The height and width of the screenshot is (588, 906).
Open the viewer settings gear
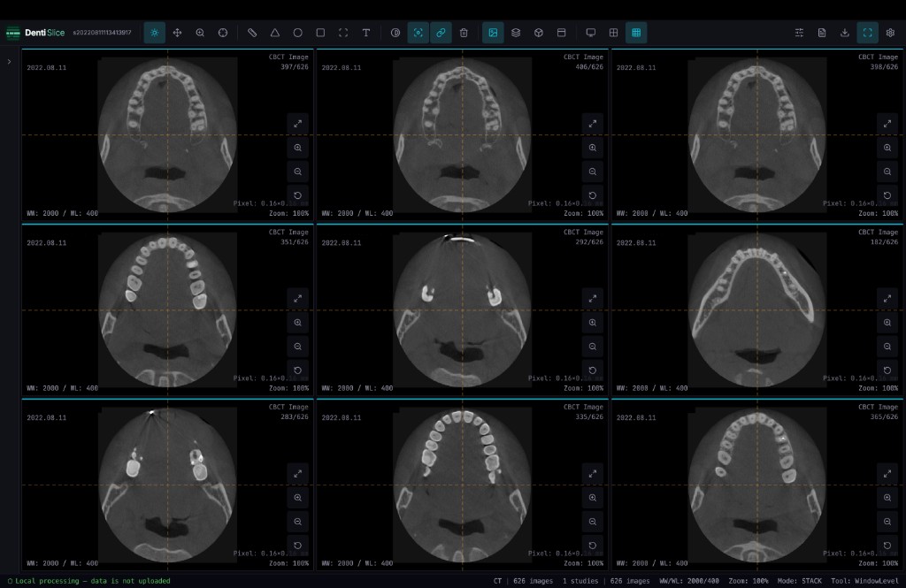(891, 33)
